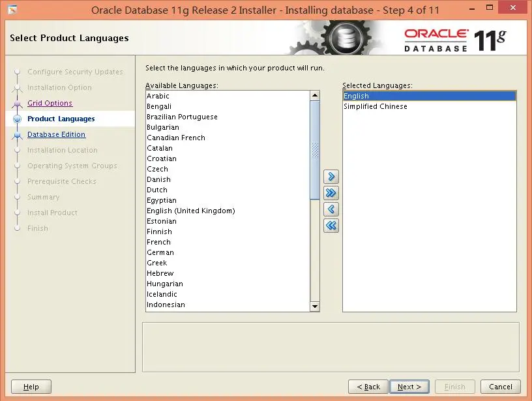532x401 pixels.
Task: Select German in Available Languages
Action: pyautogui.click(x=228, y=252)
